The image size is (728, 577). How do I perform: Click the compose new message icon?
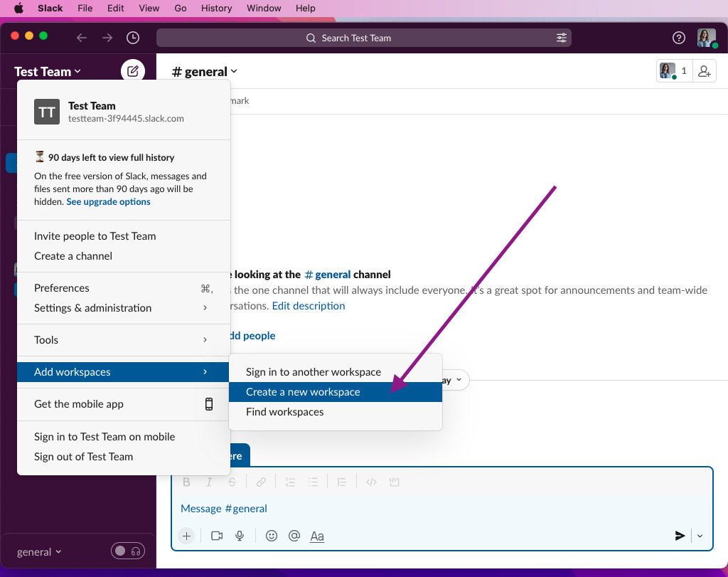[133, 71]
